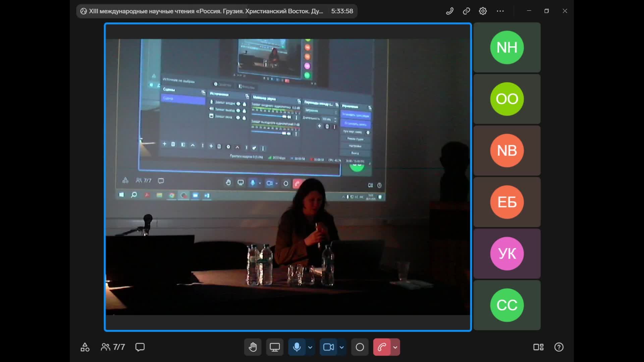
Task: Mute the microphone
Action: [297, 347]
